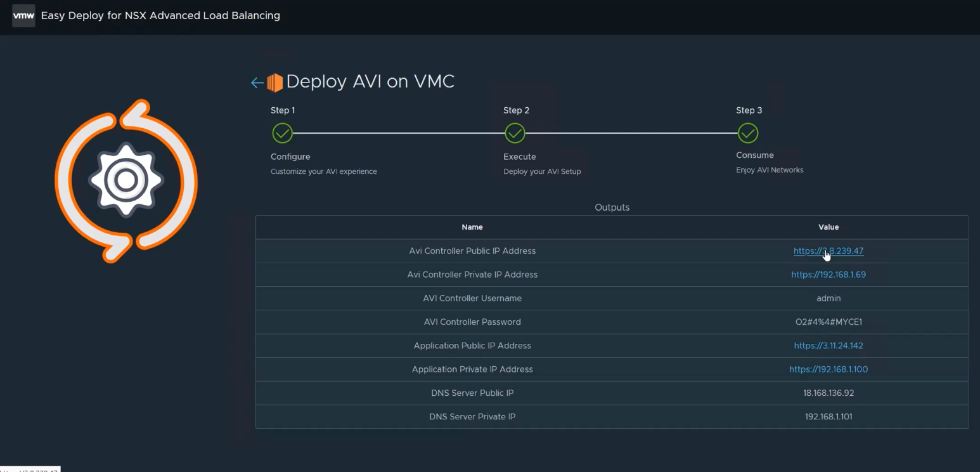Go back using the left arrow icon

257,82
